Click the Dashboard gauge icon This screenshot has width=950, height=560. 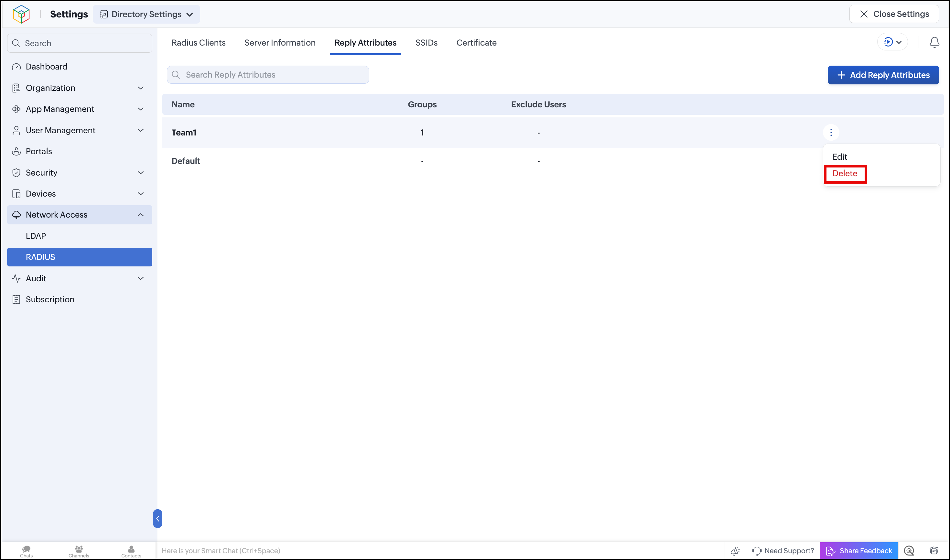pos(16,67)
